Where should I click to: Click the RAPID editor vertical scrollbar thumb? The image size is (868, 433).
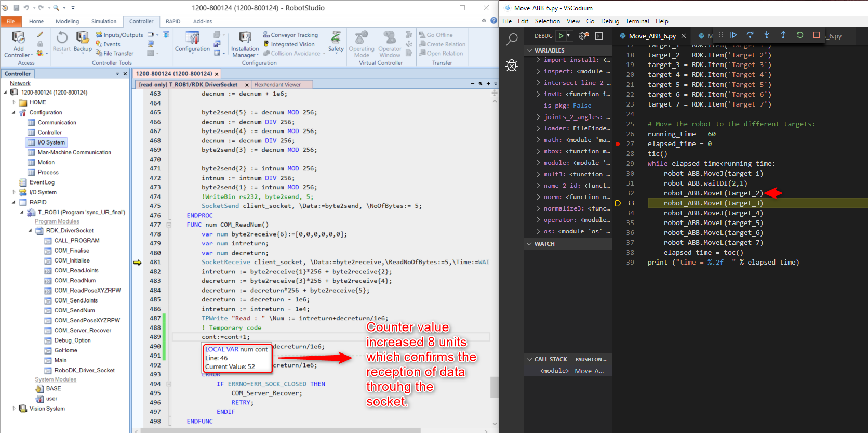click(494, 387)
